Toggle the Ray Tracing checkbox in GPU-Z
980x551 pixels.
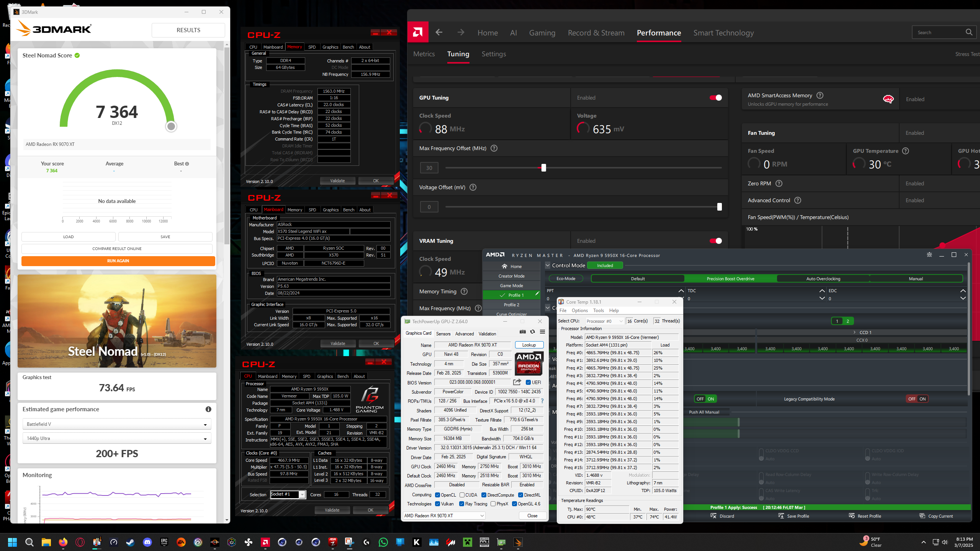coord(461,504)
